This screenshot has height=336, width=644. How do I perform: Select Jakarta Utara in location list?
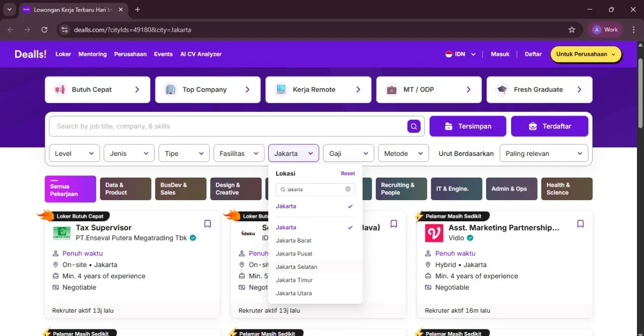[315, 293]
